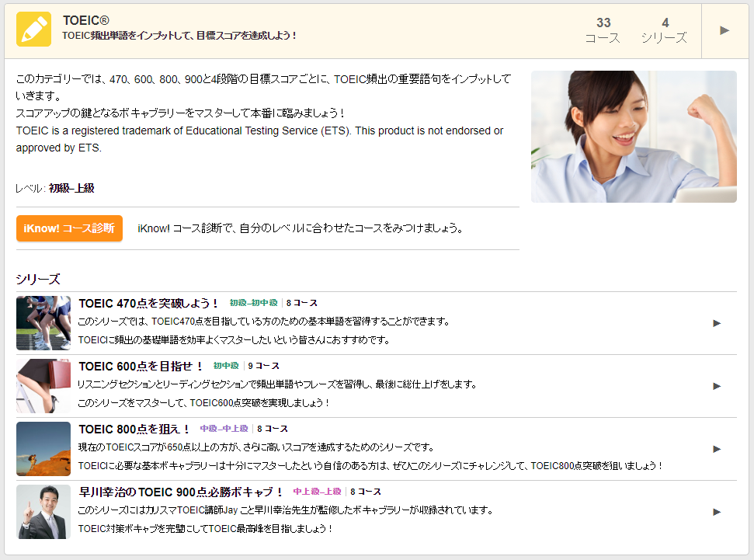Image resolution: width=754 pixels, height=560 pixels.
Task: Click the 初中級 level tag on TOEIC 600
Action: tap(226, 366)
